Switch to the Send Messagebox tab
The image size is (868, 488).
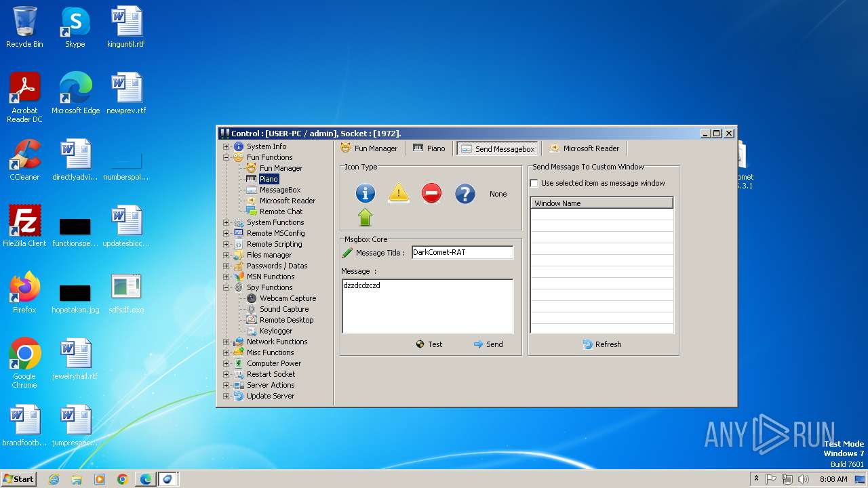click(x=498, y=148)
